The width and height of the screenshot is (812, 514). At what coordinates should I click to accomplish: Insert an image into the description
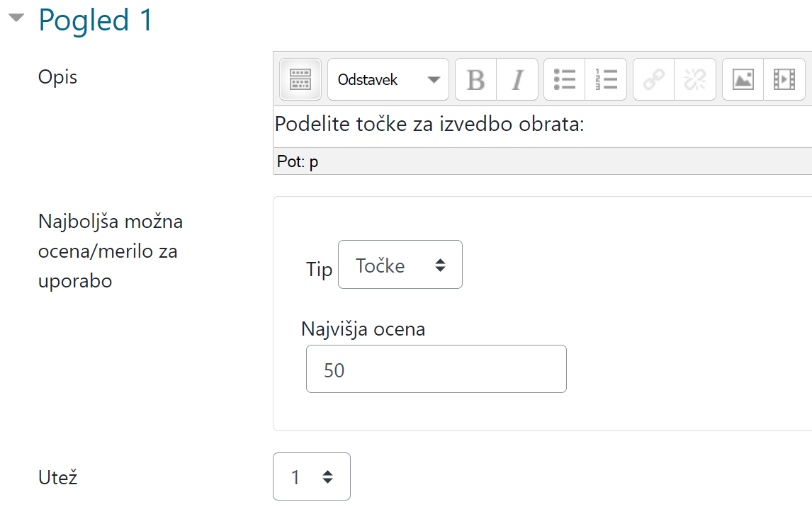pos(743,79)
